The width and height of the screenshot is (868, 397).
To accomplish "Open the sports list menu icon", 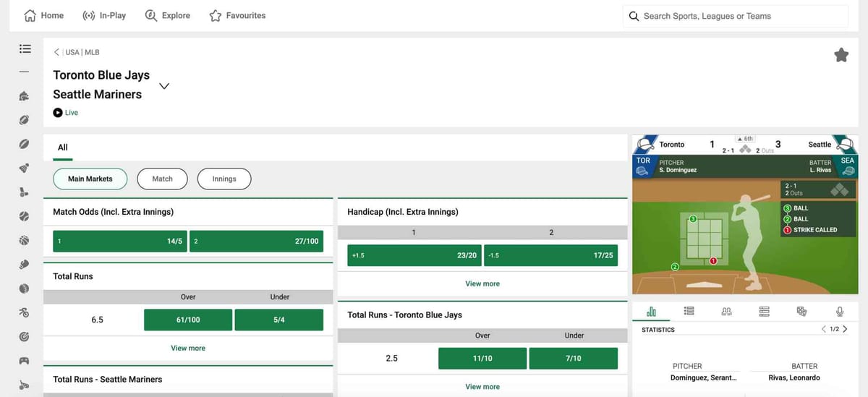I will tap(25, 49).
